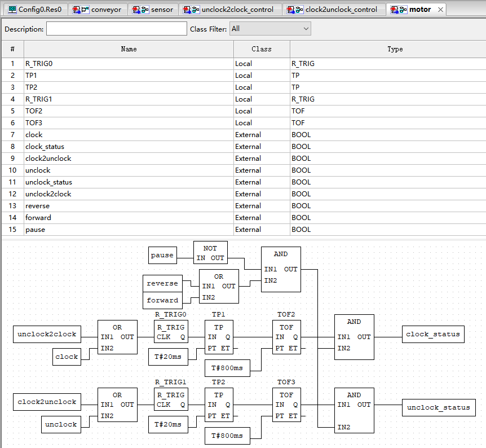Image resolution: width=486 pixels, height=448 pixels.
Task: Focus the Description input field
Action: (117, 29)
